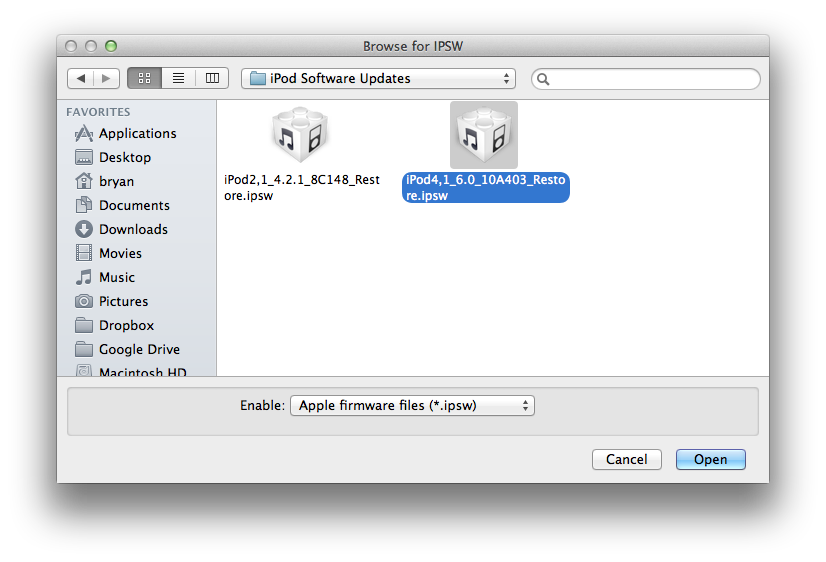Click the search field
Screen dimensions: 826x562
tap(646, 79)
